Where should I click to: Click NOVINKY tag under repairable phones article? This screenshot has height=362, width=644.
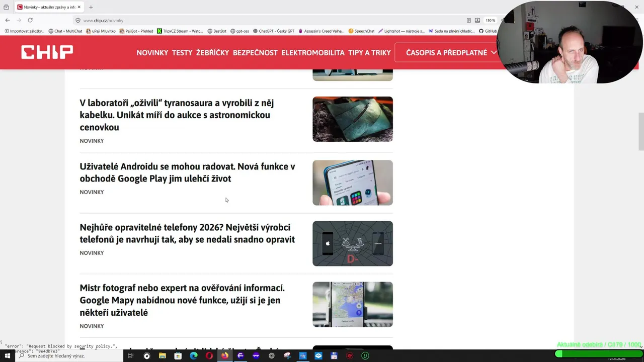click(x=92, y=253)
